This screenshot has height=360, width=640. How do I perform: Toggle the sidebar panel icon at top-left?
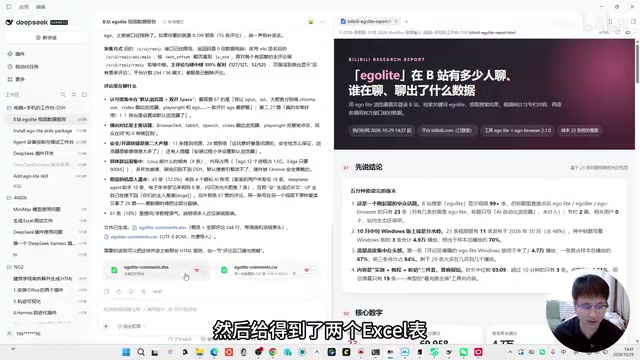[x=9, y=7]
